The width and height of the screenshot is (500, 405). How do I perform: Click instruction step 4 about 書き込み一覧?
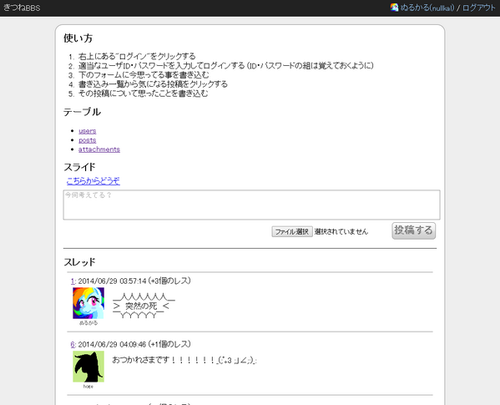[x=153, y=84]
